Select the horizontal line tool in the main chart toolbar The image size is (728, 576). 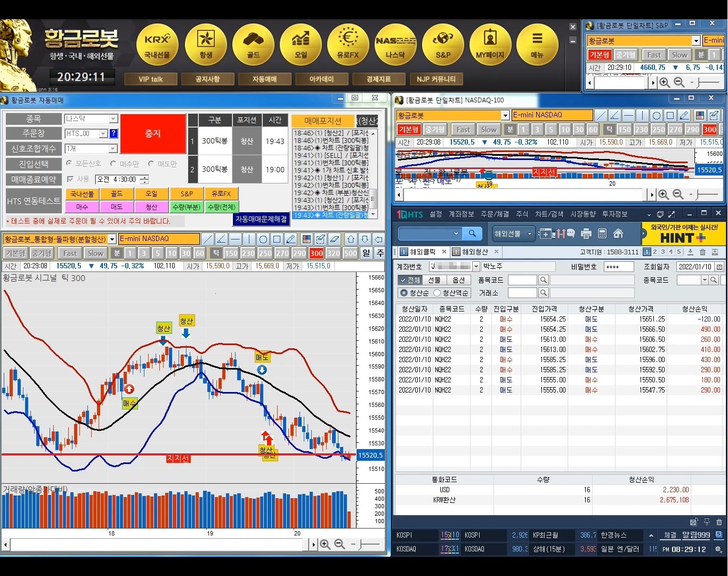point(235,239)
